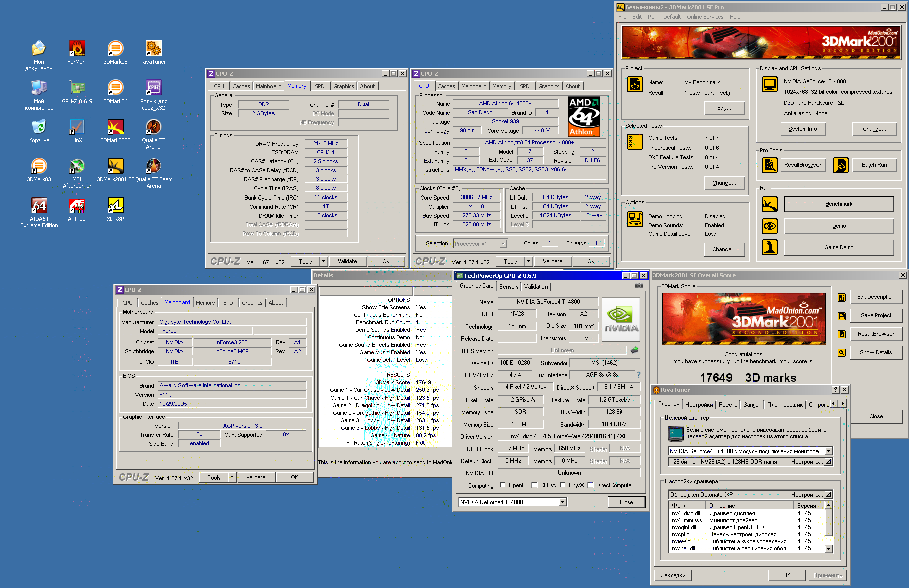Open the FurMark desktop icon
This screenshot has width=909, height=588.
(77, 49)
